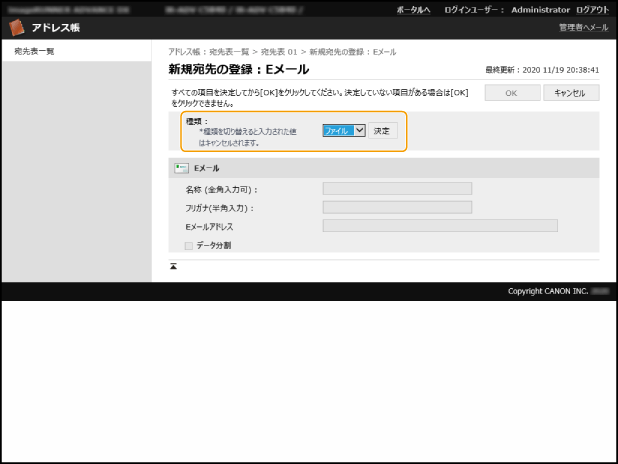Image resolution: width=618 pixels, height=464 pixels.
Task: Go to アドレス帳 in breadcrumb
Action: 185,50
